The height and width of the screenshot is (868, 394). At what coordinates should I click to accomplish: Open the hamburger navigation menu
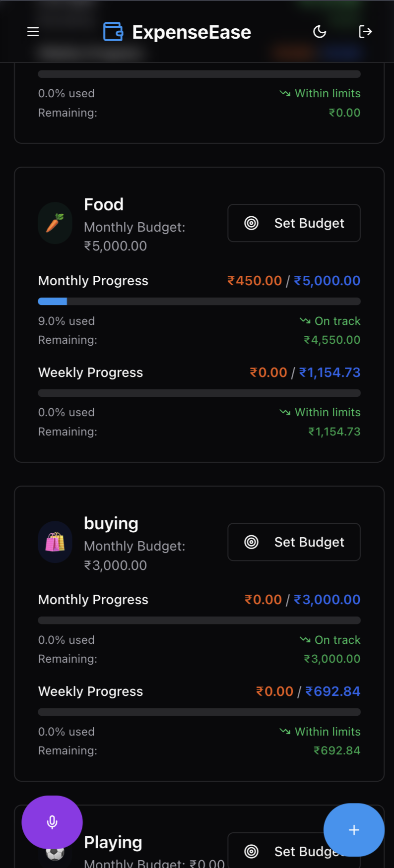(x=33, y=31)
